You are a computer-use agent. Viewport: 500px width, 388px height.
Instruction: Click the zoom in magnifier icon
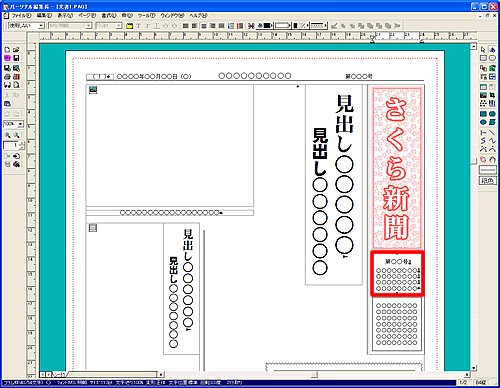point(7,135)
